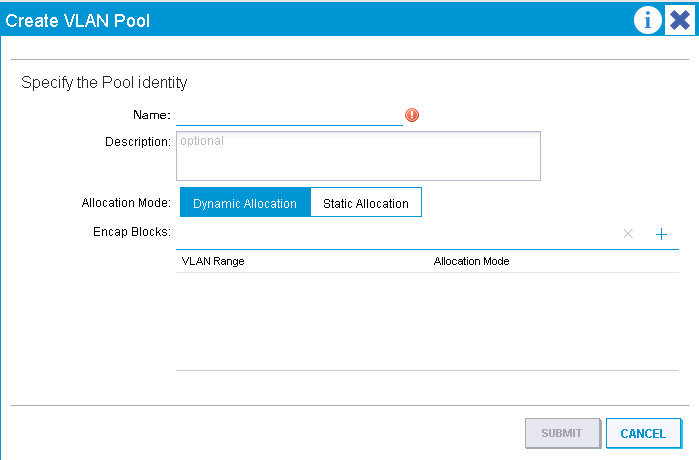Click the Allocation Mode field label
The image size is (699, 460).
[126, 203]
